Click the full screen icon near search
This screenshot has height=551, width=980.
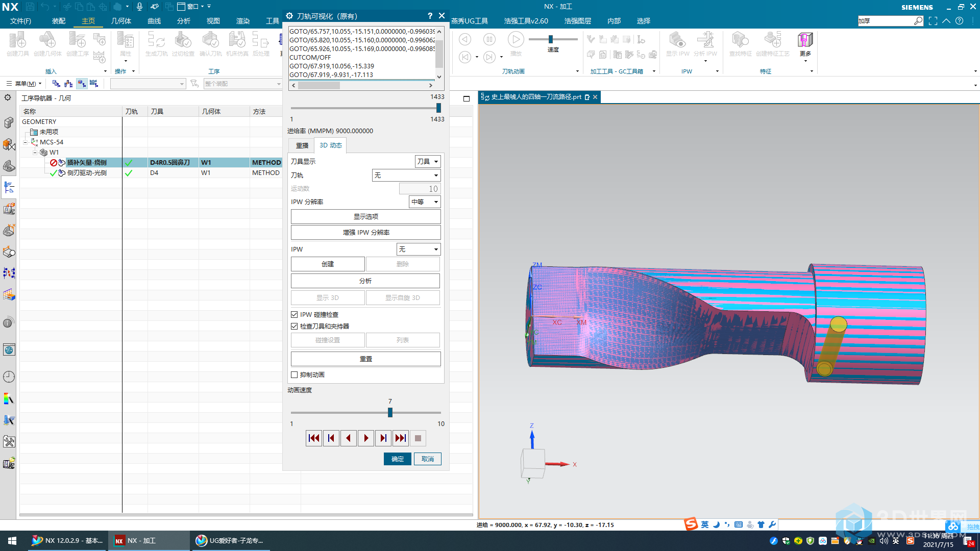[x=933, y=21]
